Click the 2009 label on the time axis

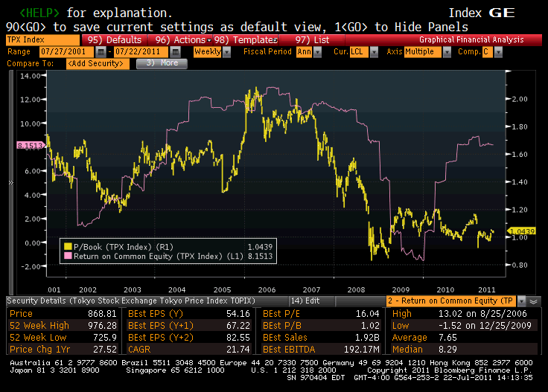(401, 290)
